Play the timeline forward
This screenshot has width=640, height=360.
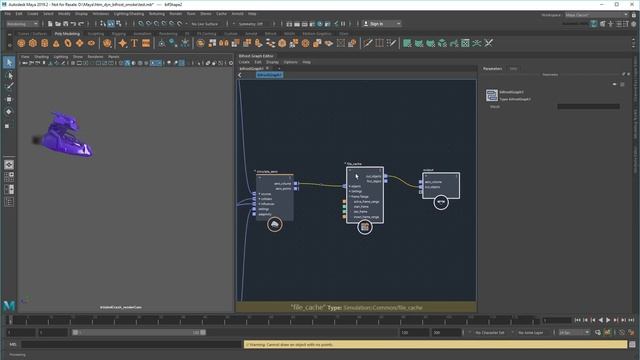[608, 320]
